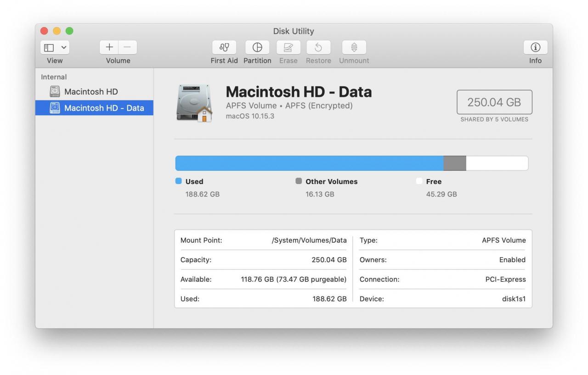
Task: Click the View sidebar layout icon
Action: pos(48,47)
